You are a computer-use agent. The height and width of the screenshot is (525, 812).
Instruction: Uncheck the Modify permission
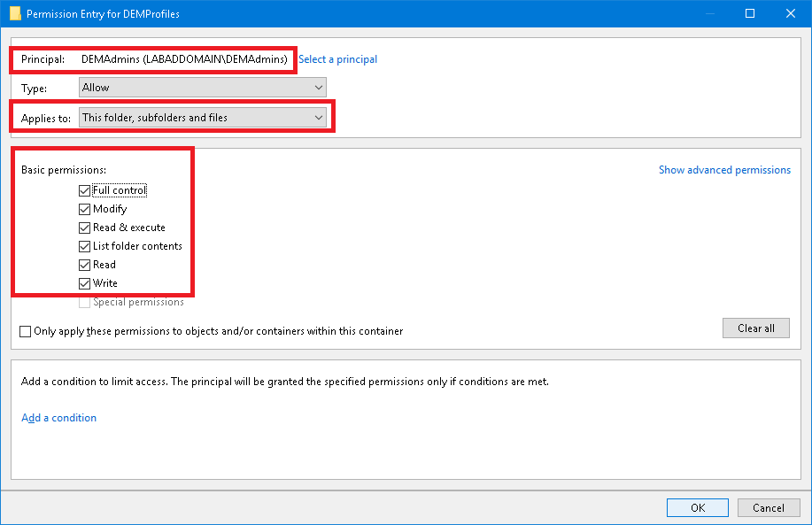(x=85, y=209)
